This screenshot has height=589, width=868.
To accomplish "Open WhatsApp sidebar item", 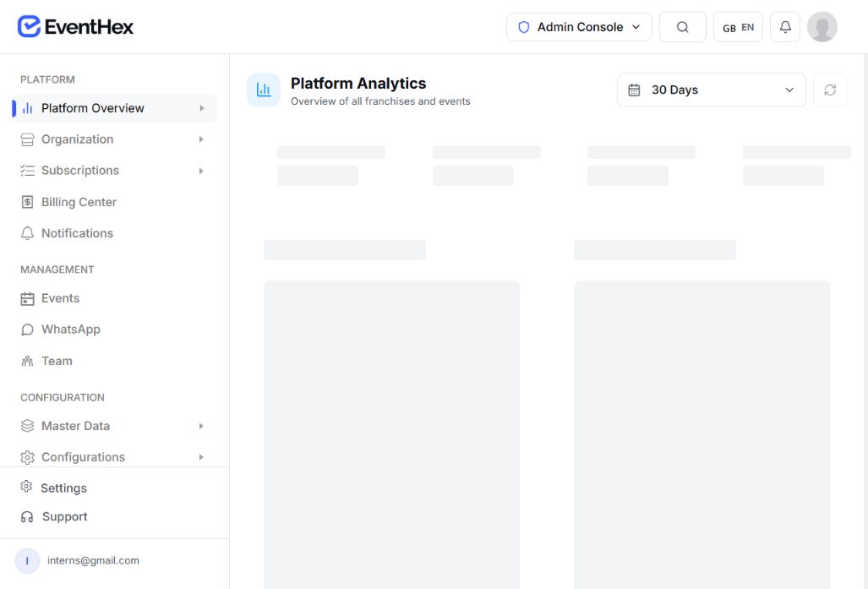I will point(115,330).
